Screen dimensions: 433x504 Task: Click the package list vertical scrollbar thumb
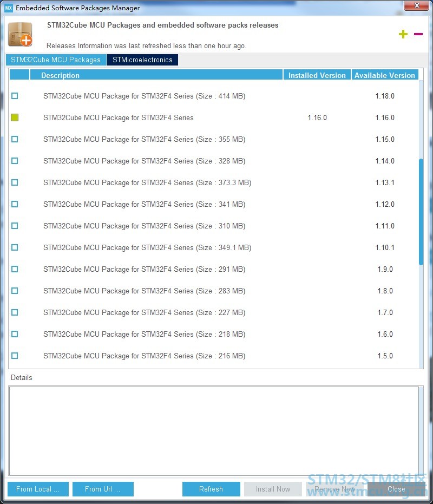(421, 212)
